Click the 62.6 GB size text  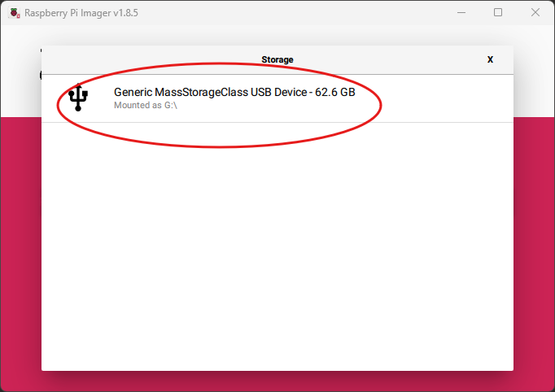pyautogui.click(x=335, y=93)
